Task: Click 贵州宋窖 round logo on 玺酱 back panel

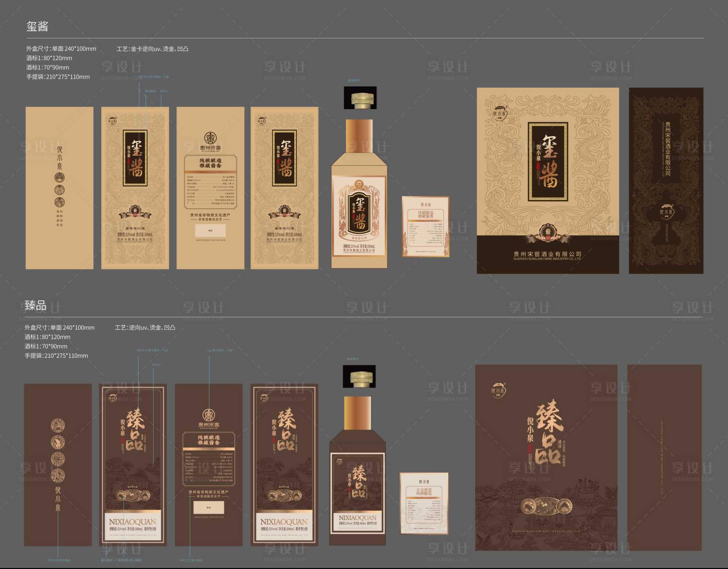Action: point(210,138)
